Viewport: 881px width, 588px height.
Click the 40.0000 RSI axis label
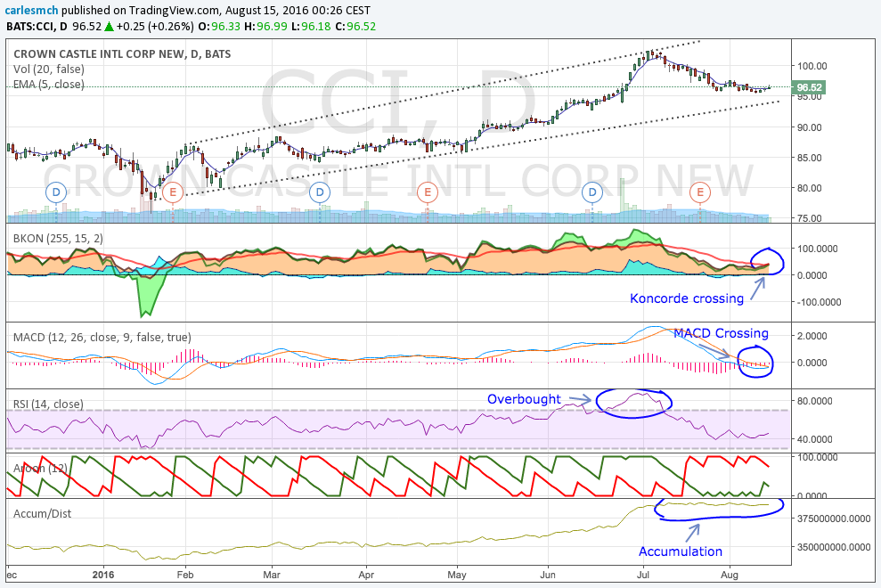[x=815, y=439]
